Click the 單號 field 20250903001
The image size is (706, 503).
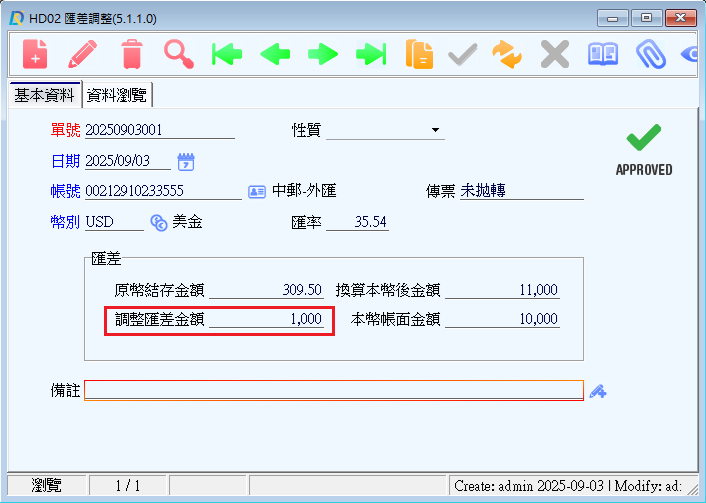point(160,130)
